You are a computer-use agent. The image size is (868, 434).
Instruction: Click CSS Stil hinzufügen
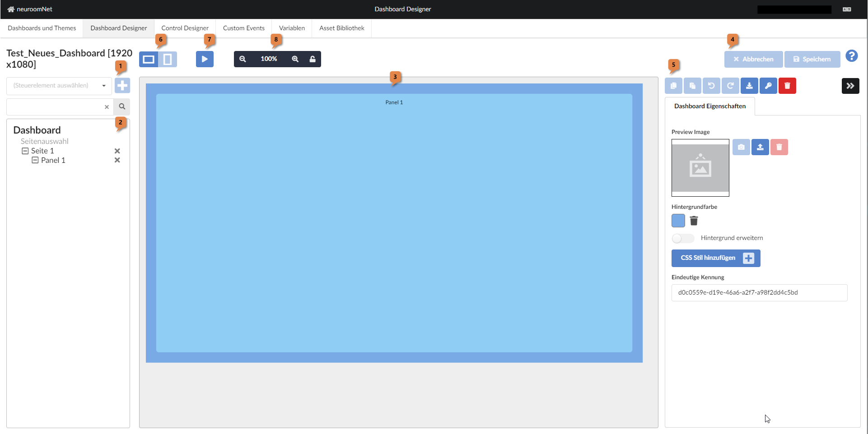tap(715, 258)
